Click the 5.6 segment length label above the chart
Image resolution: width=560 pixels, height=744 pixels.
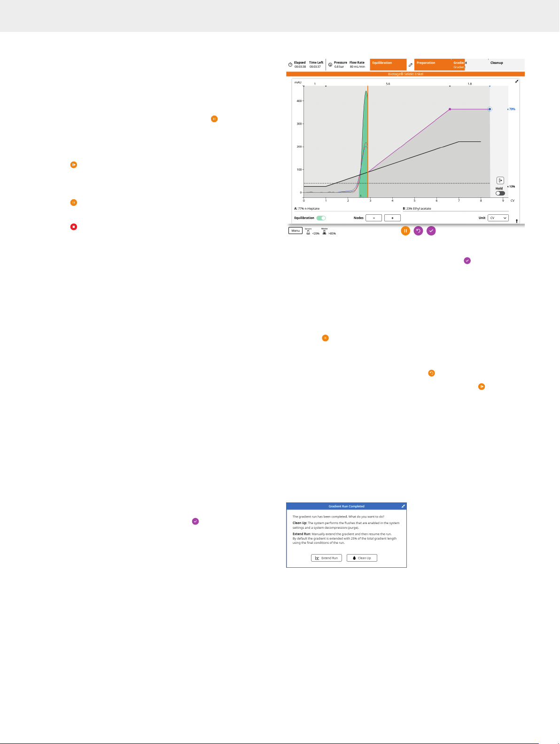click(x=388, y=84)
